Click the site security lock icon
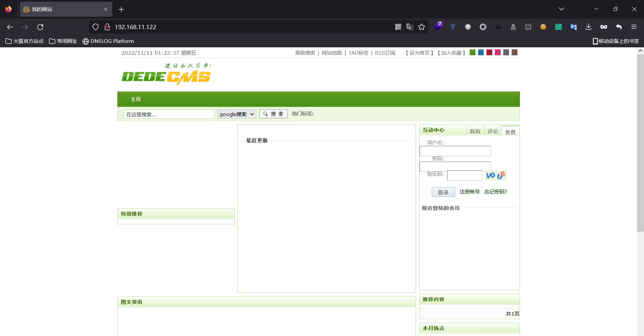This screenshot has height=336, width=644. pyautogui.click(x=107, y=27)
